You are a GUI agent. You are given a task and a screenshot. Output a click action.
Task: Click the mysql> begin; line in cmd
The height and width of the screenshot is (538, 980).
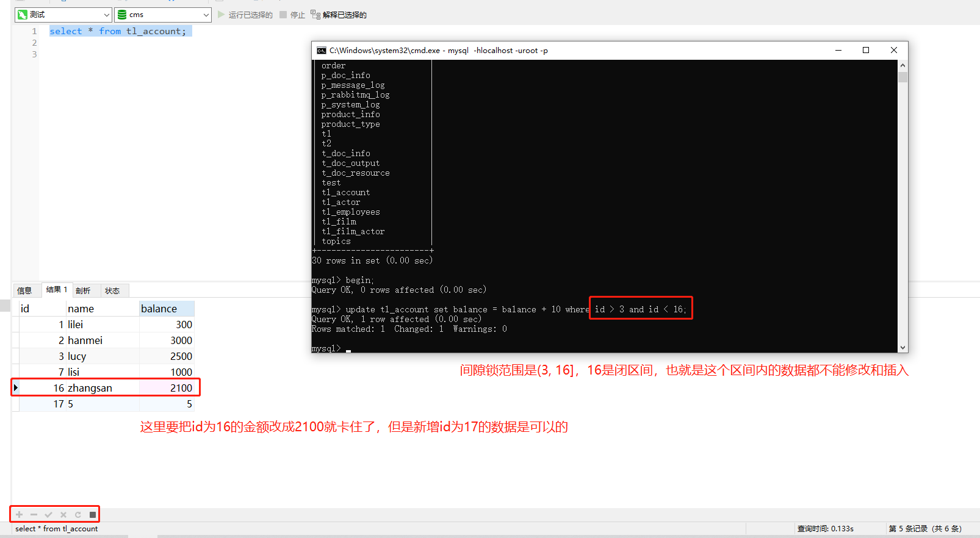(343, 281)
